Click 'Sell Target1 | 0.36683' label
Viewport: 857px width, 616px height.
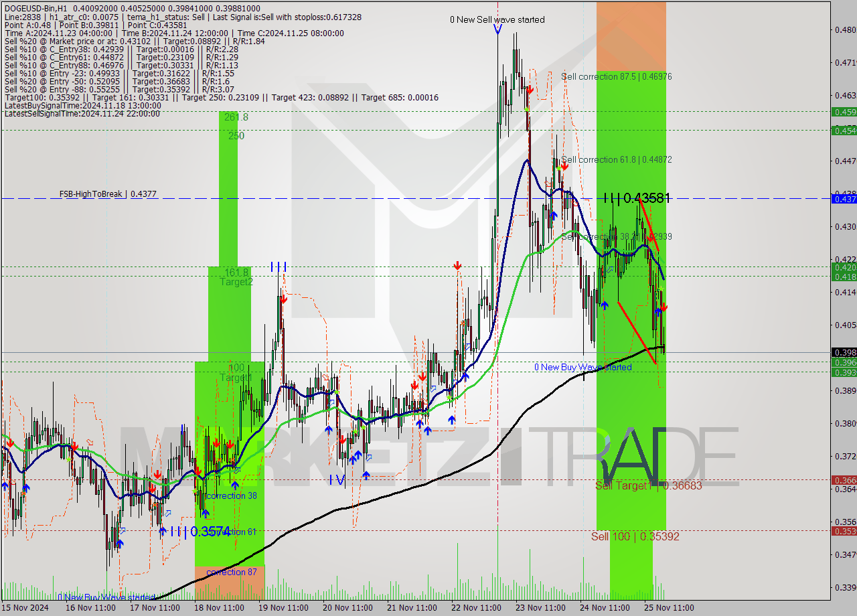click(x=649, y=485)
